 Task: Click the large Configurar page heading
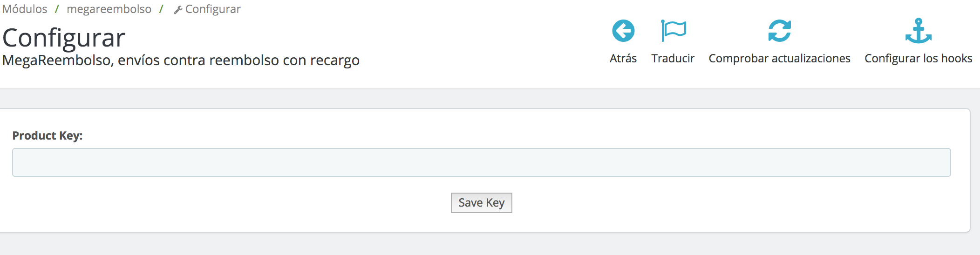(64, 38)
